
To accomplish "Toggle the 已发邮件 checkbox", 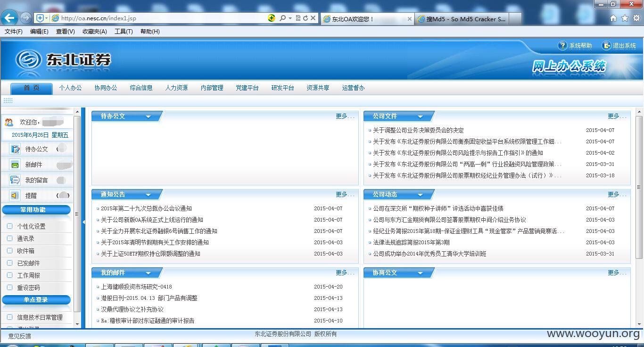I will pyautogui.click(x=9, y=263).
